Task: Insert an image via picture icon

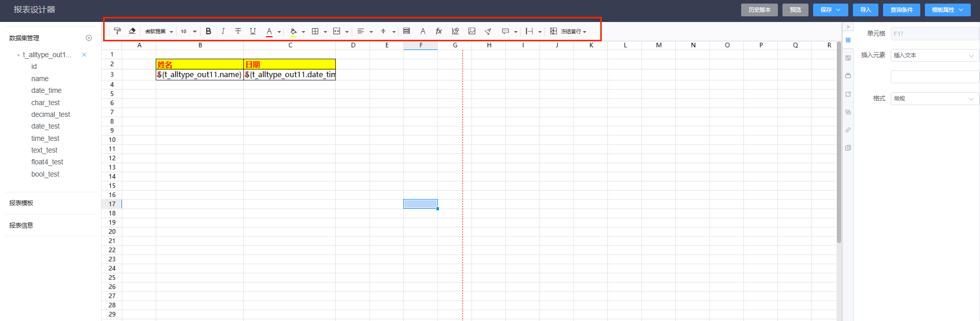Action: pyautogui.click(x=472, y=31)
